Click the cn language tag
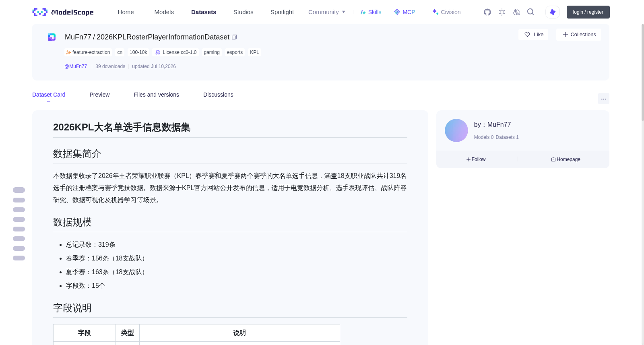The width and height of the screenshot is (644, 345). (x=120, y=52)
